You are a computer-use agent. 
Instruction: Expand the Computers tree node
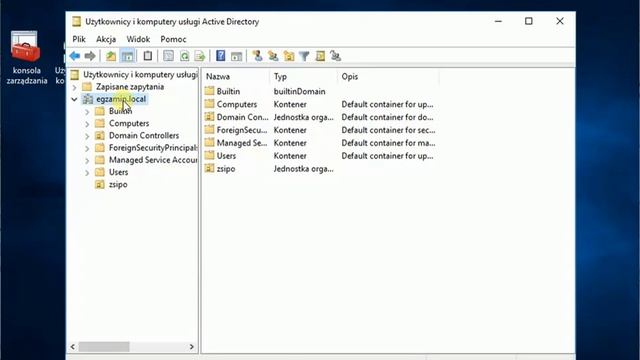pos(87,124)
